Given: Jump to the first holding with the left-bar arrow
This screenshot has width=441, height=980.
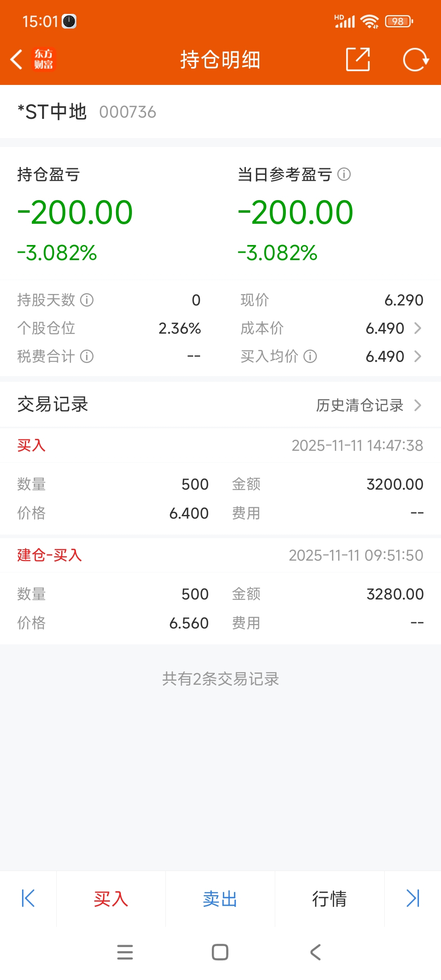Looking at the screenshot, I should (28, 898).
